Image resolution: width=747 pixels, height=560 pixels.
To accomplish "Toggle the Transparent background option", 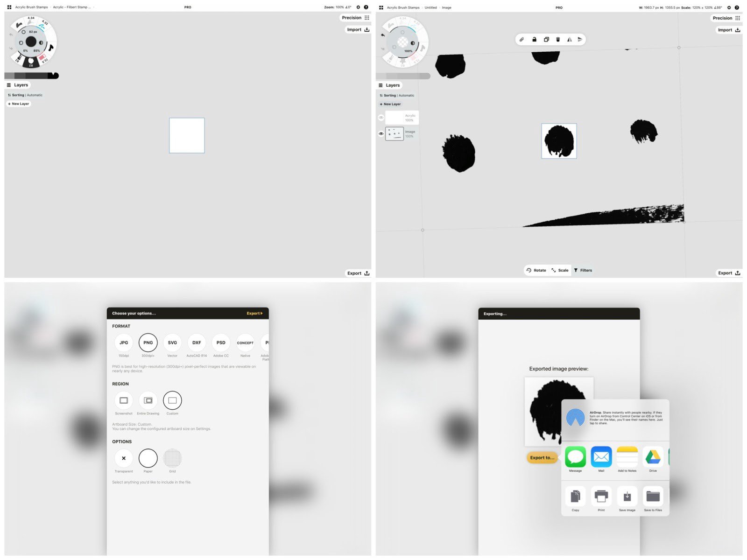I will (124, 458).
